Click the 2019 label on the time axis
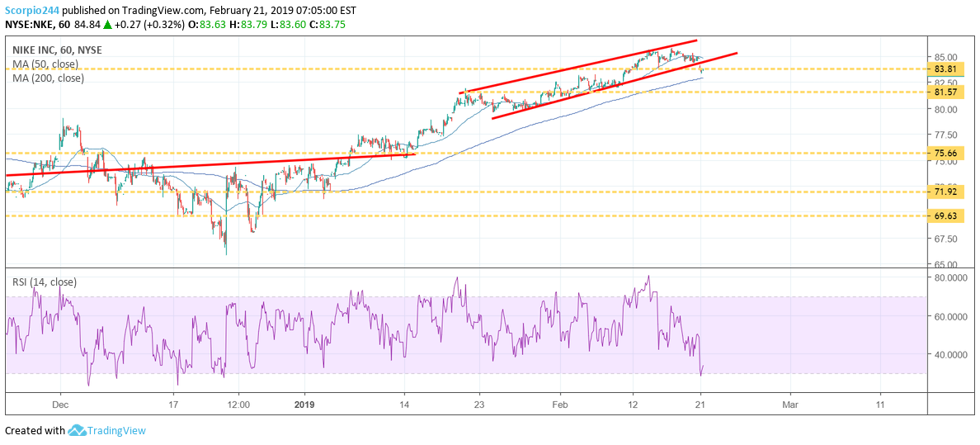Viewport: 980px width, 445px height. point(305,405)
